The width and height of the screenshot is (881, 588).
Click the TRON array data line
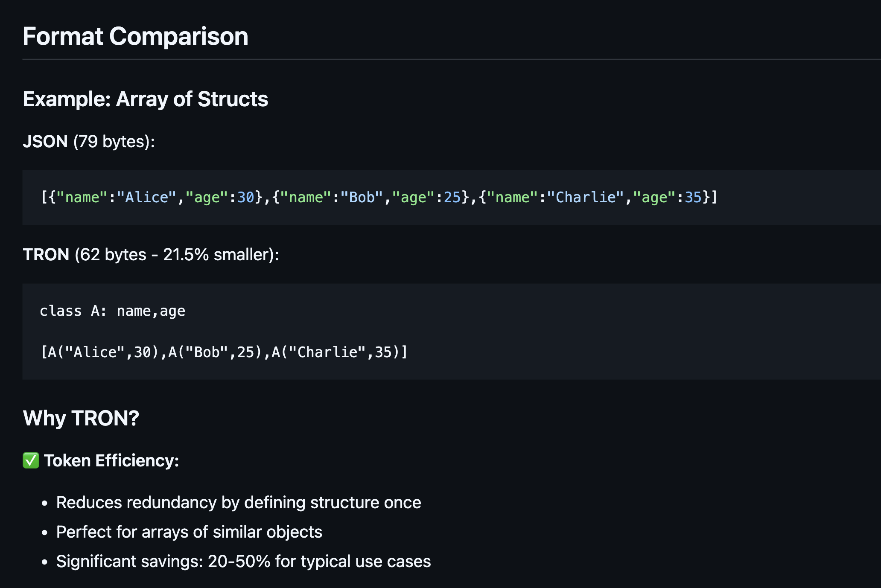pyautogui.click(x=224, y=352)
